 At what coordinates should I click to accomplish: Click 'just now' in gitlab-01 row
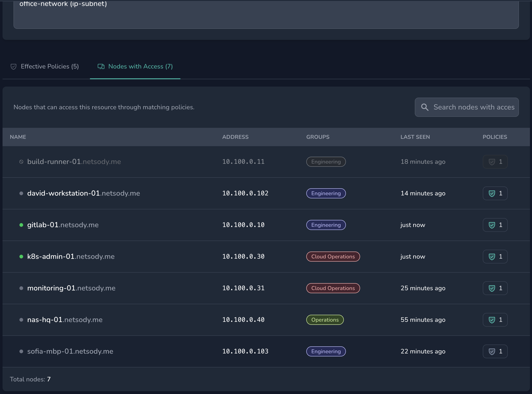click(x=413, y=225)
